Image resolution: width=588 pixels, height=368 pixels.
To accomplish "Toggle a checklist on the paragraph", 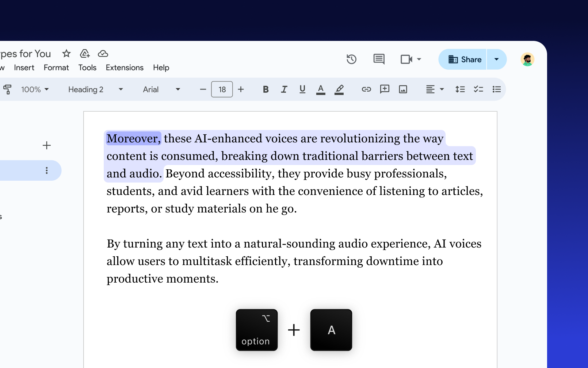I will [x=478, y=89].
